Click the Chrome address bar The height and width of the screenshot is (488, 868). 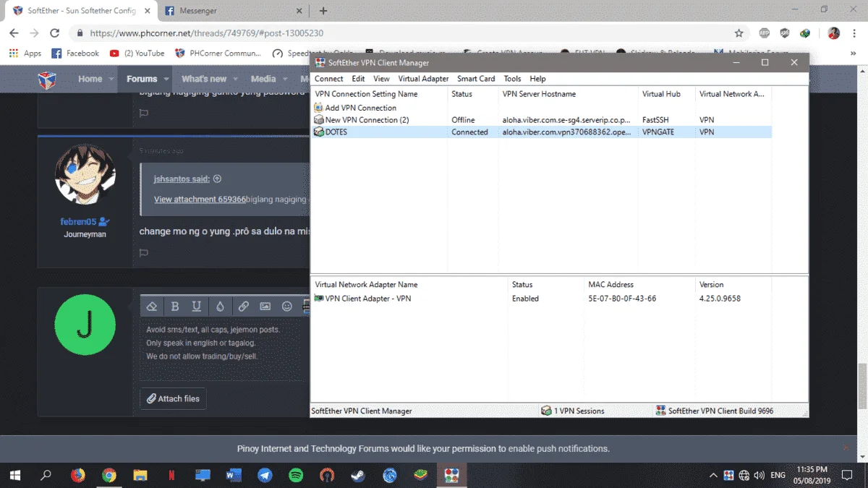405,33
